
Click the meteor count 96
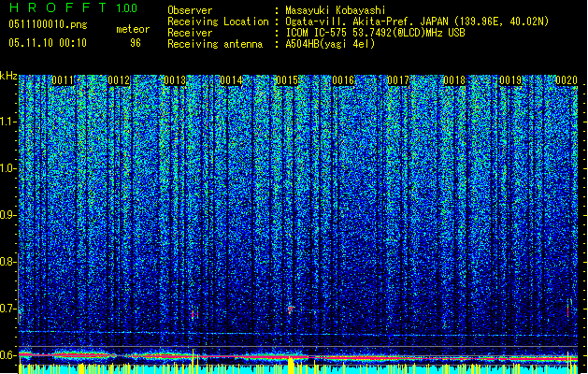click(x=136, y=43)
